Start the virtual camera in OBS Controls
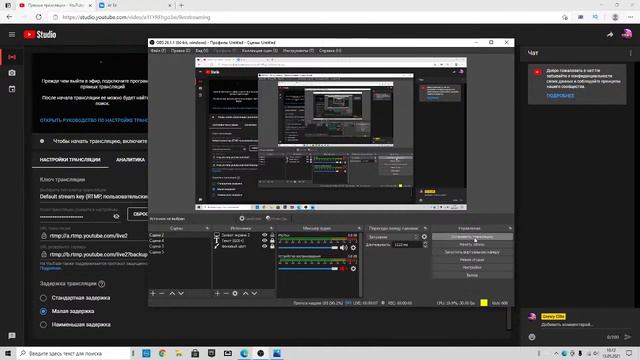The height and width of the screenshot is (360, 640). [472, 252]
